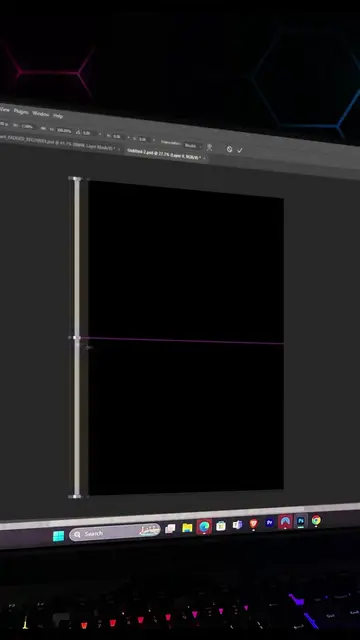This screenshot has width=360, height=640.
Task: Switch to the FADDED_RECOVERY.psd document tab
Action: pyautogui.click(x=57, y=143)
